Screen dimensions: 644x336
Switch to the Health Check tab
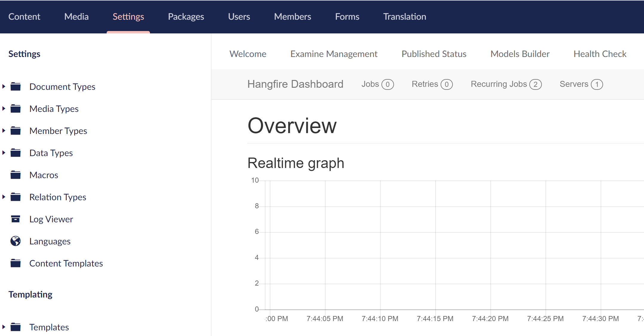(x=600, y=54)
